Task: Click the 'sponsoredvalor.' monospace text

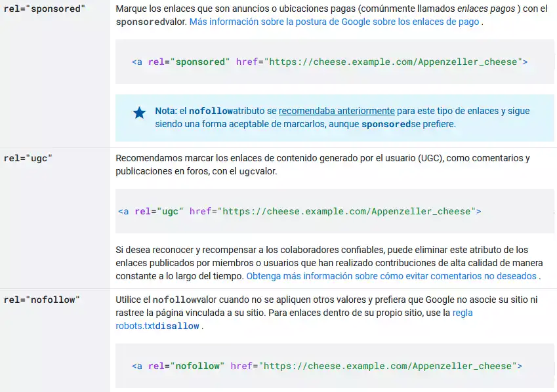Action: tap(151, 22)
